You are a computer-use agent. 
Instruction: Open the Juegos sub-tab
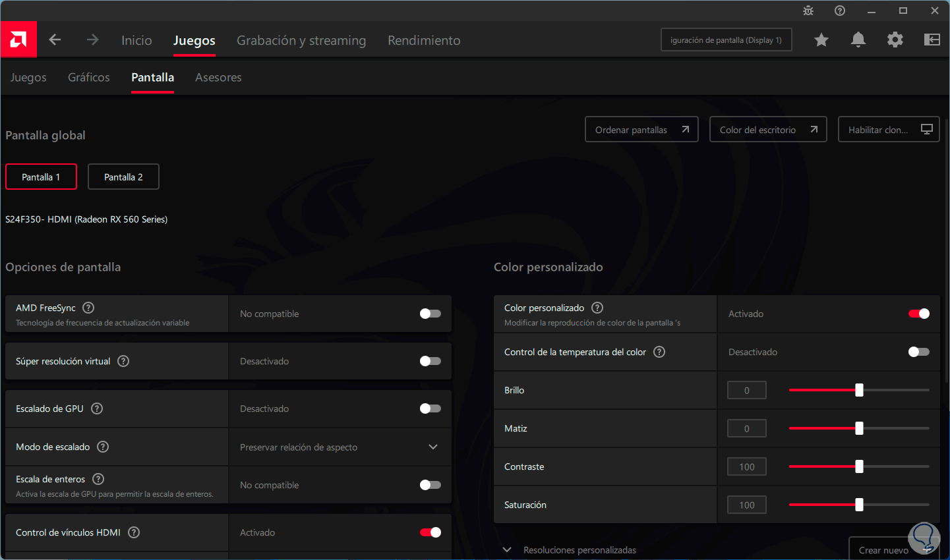coord(28,77)
